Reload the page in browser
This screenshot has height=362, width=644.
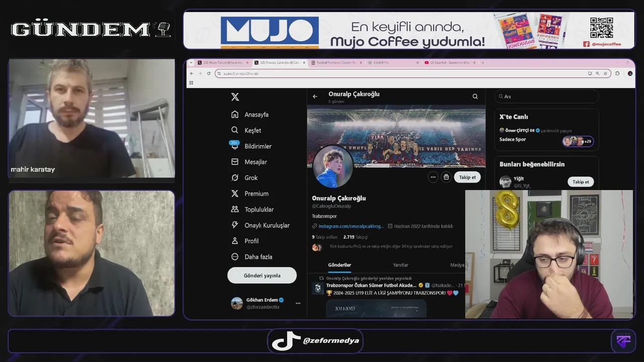point(209,73)
